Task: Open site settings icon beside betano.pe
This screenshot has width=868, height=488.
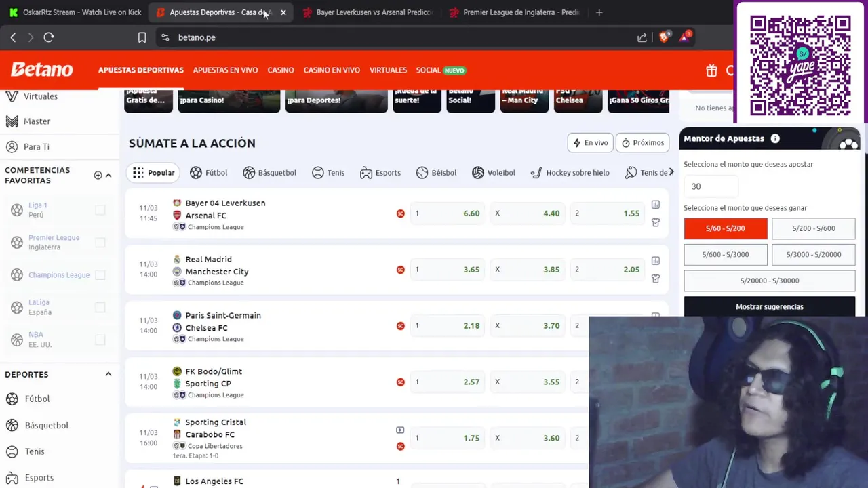Action: [x=165, y=37]
